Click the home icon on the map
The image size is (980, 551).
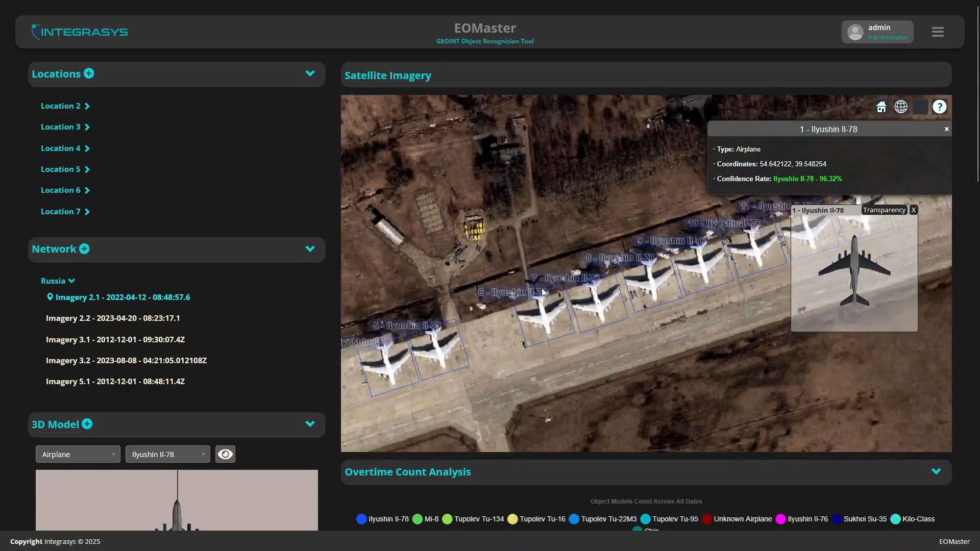[881, 107]
